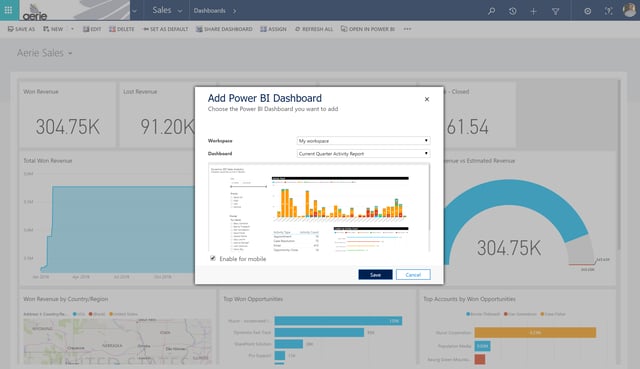Open the Workspace dropdown
640x369 pixels.
[x=363, y=140]
